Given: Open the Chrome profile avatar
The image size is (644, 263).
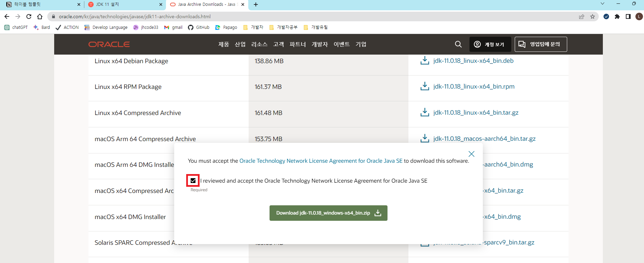Looking at the screenshot, I should click(x=639, y=16).
